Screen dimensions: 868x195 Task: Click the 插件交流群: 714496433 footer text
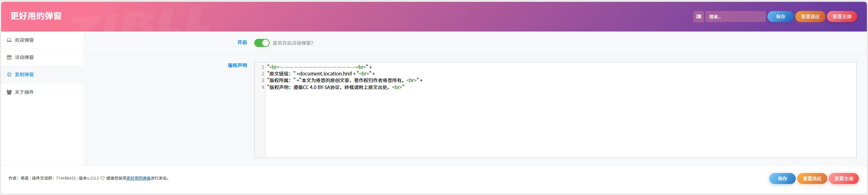pos(54,179)
